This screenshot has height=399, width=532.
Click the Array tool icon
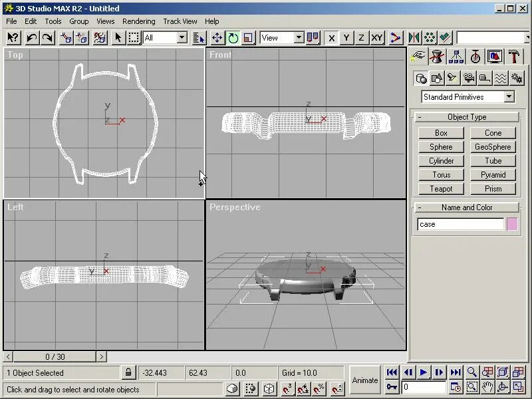coord(430,38)
